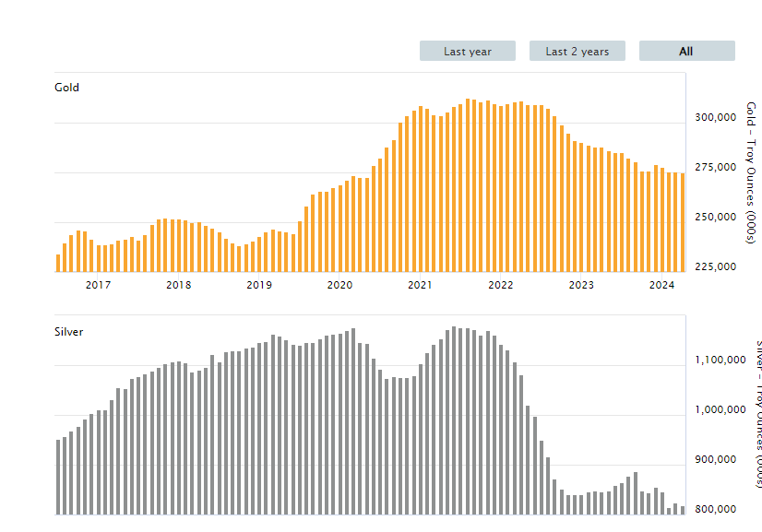
Task: Click the "Last year" range button
Action: [467, 52]
